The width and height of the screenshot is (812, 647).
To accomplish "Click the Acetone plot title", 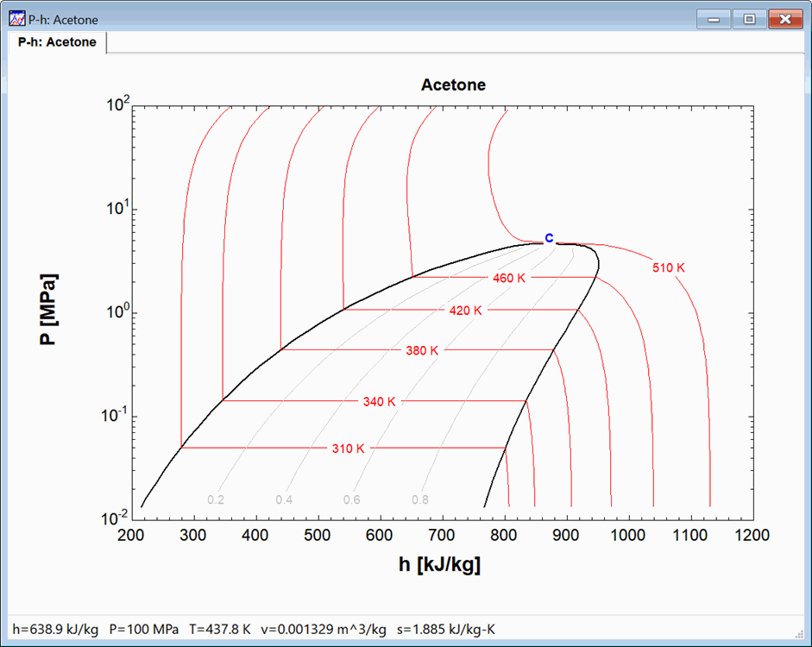I will (x=453, y=85).
